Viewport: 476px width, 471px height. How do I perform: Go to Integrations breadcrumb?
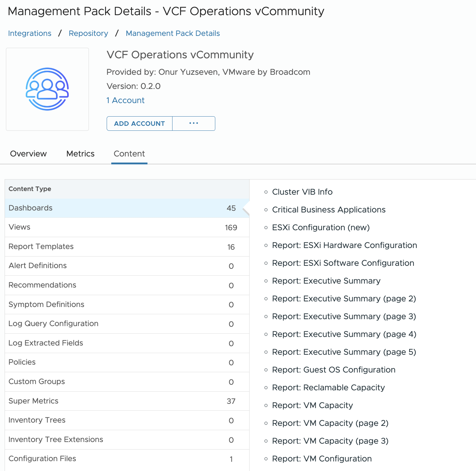click(30, 33)
